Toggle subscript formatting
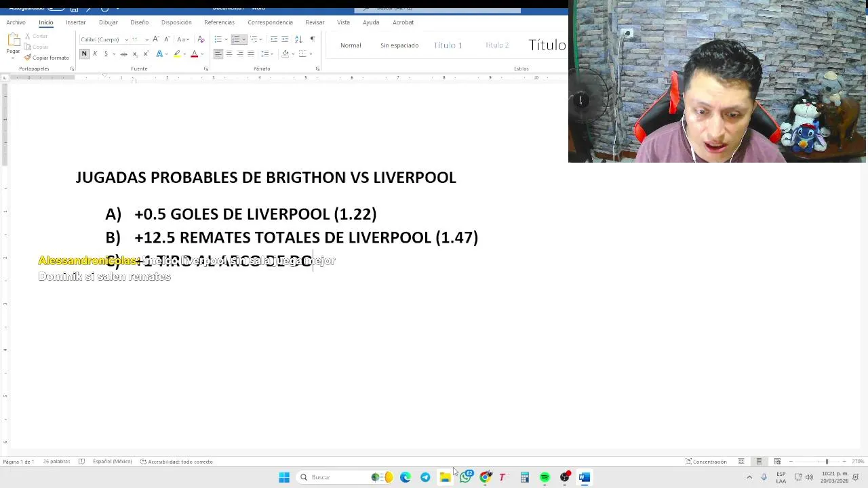868x488 pixels. [x=135, y=54]
